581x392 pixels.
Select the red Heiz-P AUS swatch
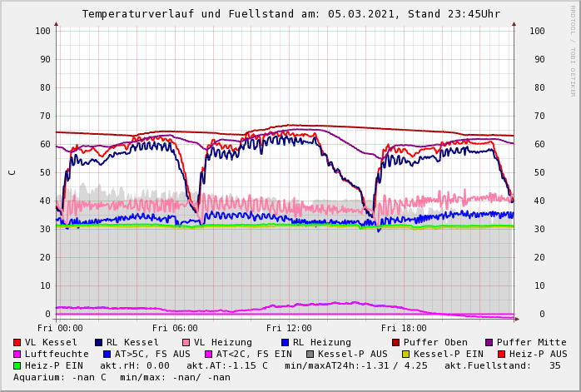point(501,354)
